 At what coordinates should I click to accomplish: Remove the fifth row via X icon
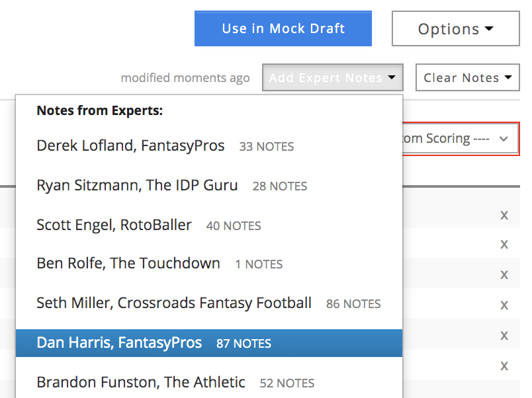(x=504, y=336)
